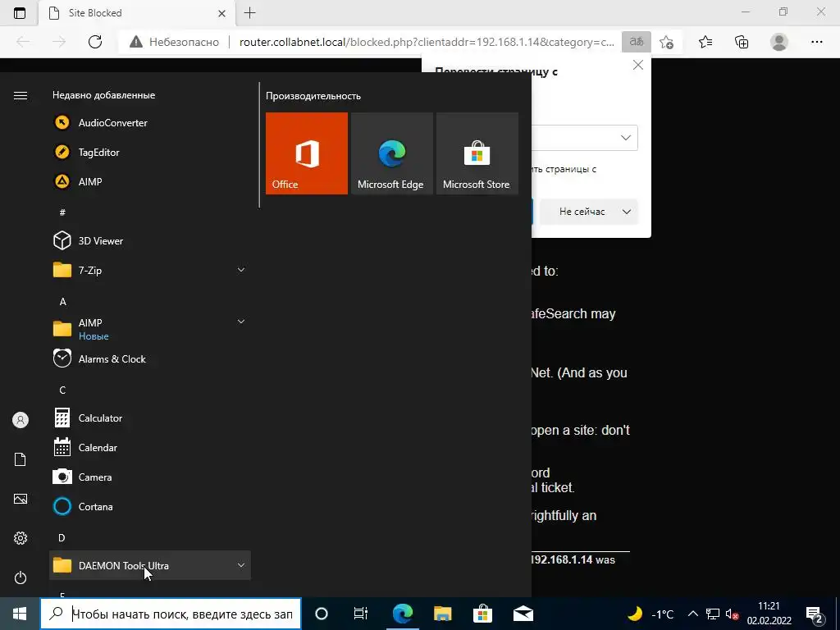Open network status tray icon

[x=713, y=614]
